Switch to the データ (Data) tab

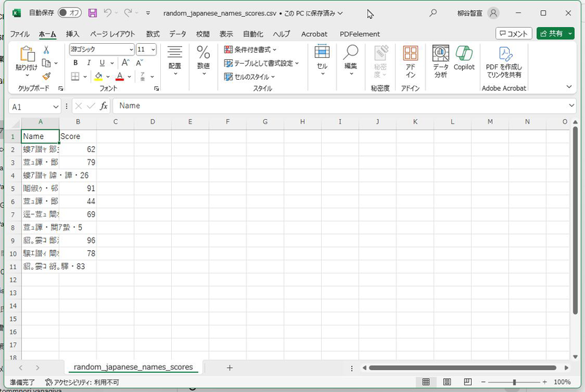[177, 34]
